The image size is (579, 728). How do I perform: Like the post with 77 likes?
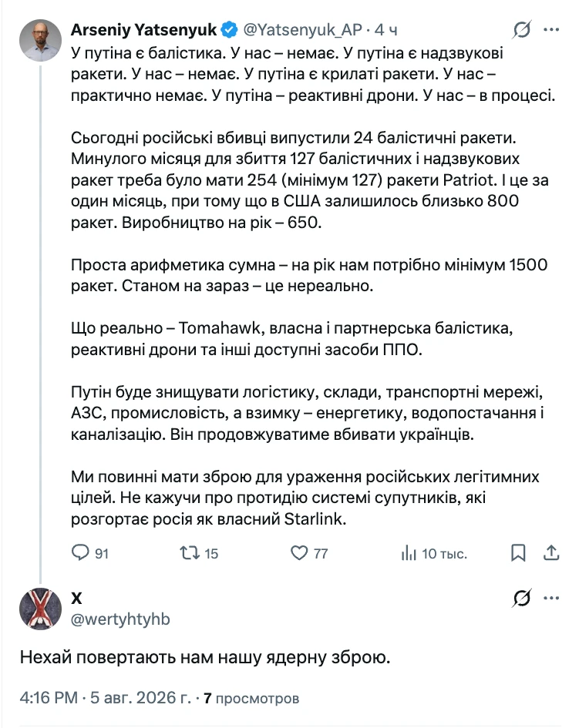pos(309,553)
